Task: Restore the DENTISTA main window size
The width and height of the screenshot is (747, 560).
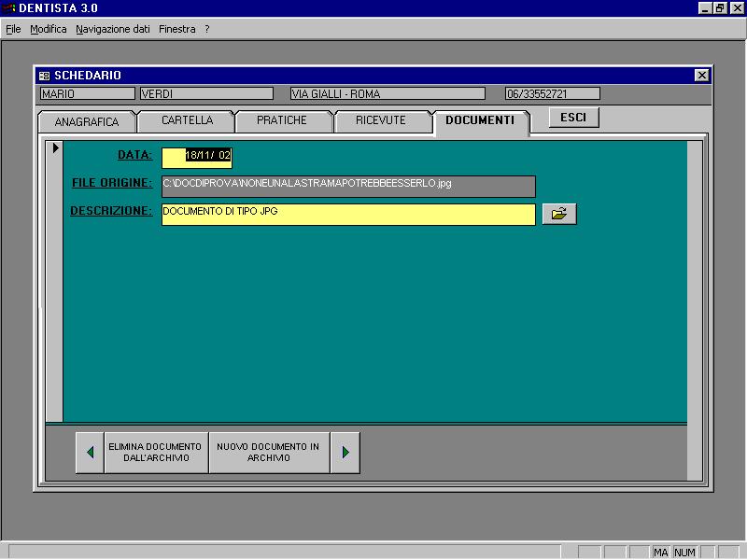Action: (719, 7)
